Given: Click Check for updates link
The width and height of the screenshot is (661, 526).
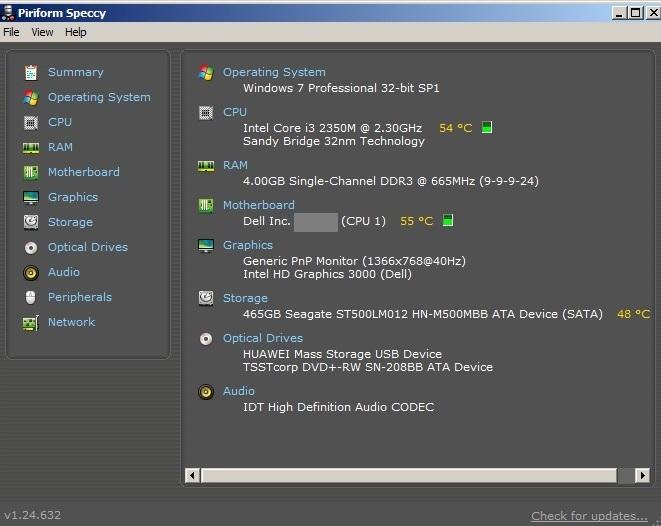Looking at the screenshot, I should (x=589, y=516).
